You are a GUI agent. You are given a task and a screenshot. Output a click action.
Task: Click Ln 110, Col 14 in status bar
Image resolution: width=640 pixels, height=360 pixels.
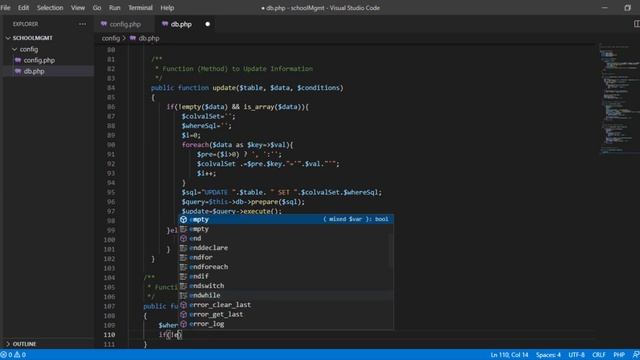tap(509, 355)
